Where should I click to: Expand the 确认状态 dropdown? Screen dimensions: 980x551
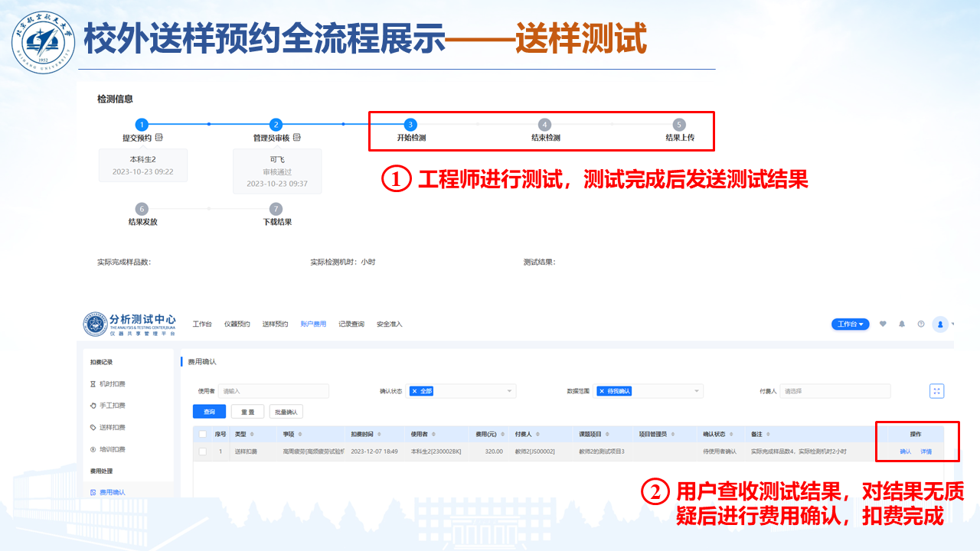click(510, 391)
